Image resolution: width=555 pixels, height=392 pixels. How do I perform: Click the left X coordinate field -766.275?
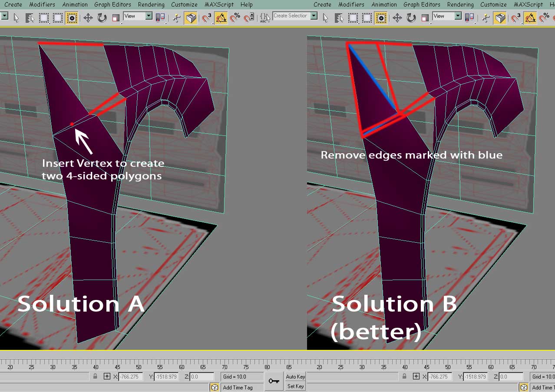pos(130,377)
